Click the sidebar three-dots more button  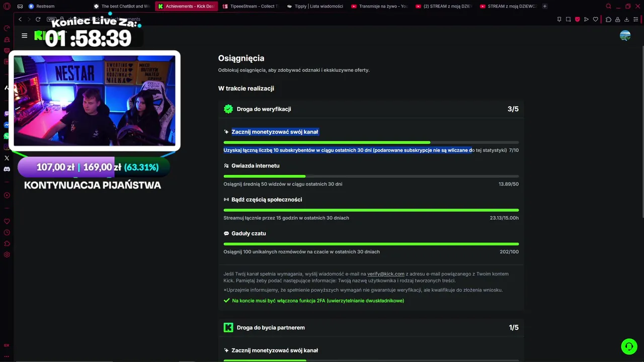click(7, 356)
